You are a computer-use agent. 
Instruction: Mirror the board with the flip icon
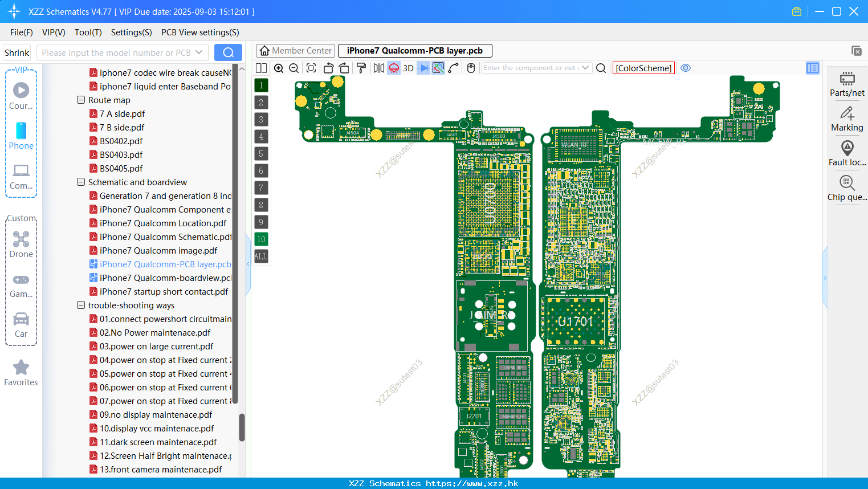coord(378,68)
